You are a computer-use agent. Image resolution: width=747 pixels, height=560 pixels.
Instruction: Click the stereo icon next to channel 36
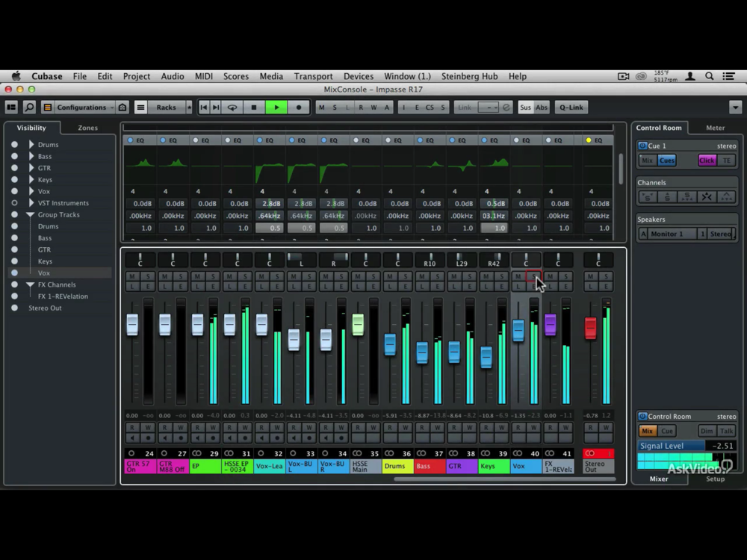(389, 453)
